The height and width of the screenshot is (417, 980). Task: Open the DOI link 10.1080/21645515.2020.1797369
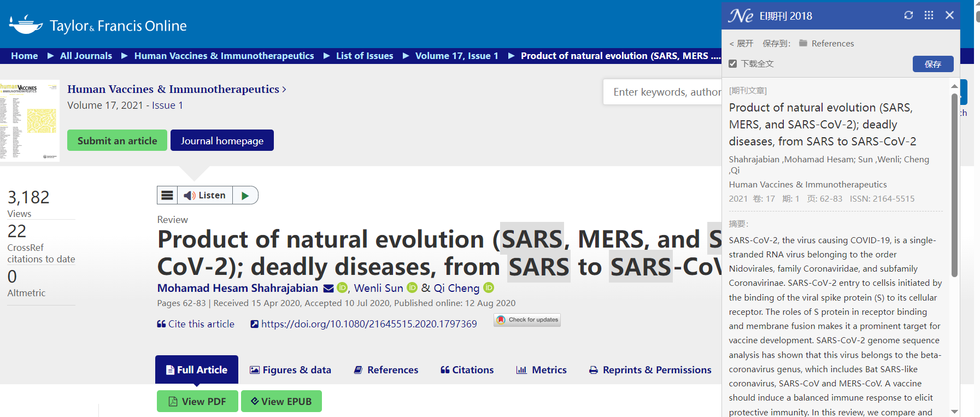point(369,324)
